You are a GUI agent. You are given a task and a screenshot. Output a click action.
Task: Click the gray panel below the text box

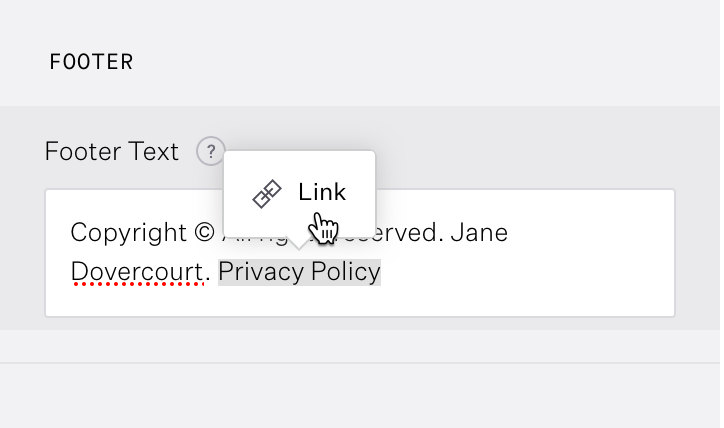tap(360, 323)
